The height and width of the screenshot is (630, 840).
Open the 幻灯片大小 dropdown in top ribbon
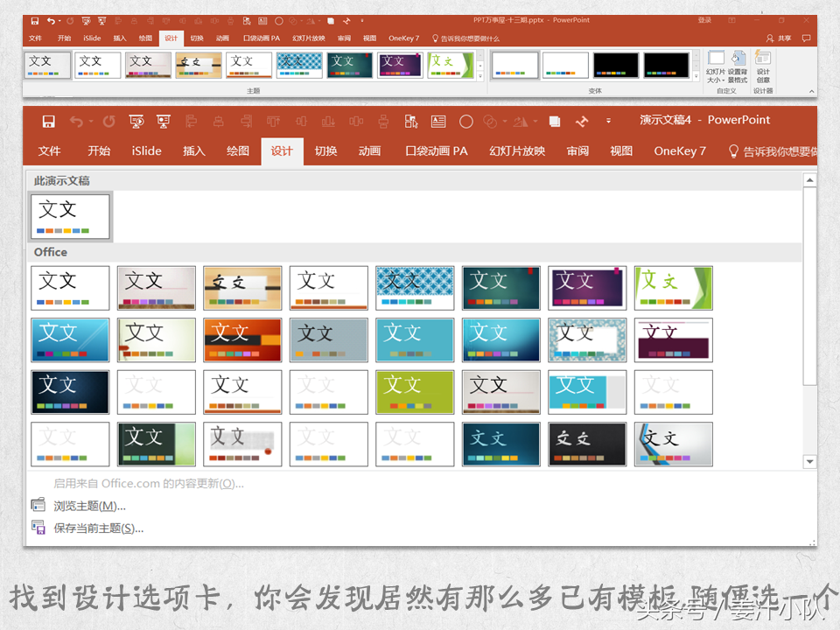click(716, 67)
